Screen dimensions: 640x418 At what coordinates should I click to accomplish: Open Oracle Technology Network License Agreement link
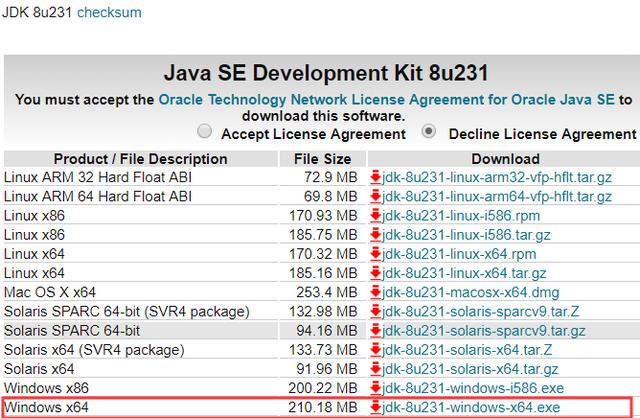tap(386, 100)
